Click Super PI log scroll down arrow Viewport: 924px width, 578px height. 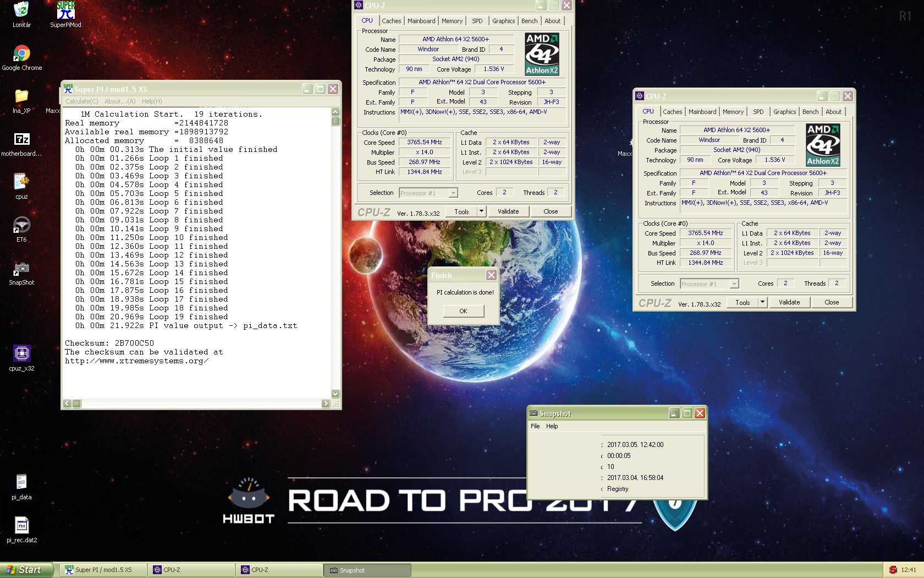[x=335, y=394]
